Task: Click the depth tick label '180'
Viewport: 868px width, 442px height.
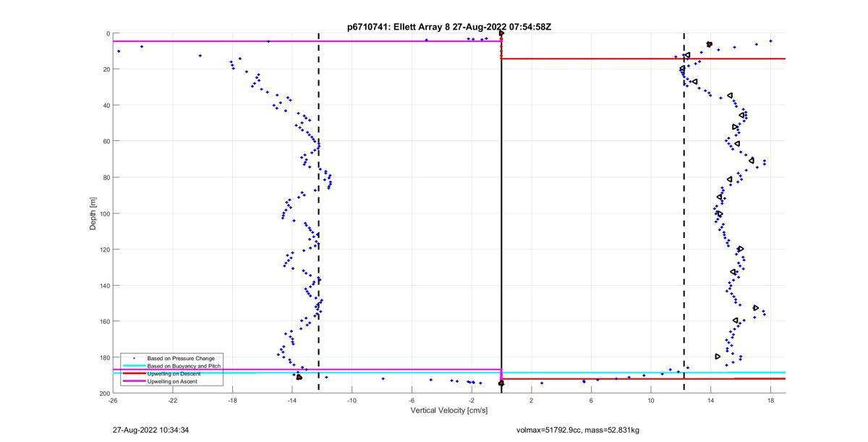Action: point(104,357)
